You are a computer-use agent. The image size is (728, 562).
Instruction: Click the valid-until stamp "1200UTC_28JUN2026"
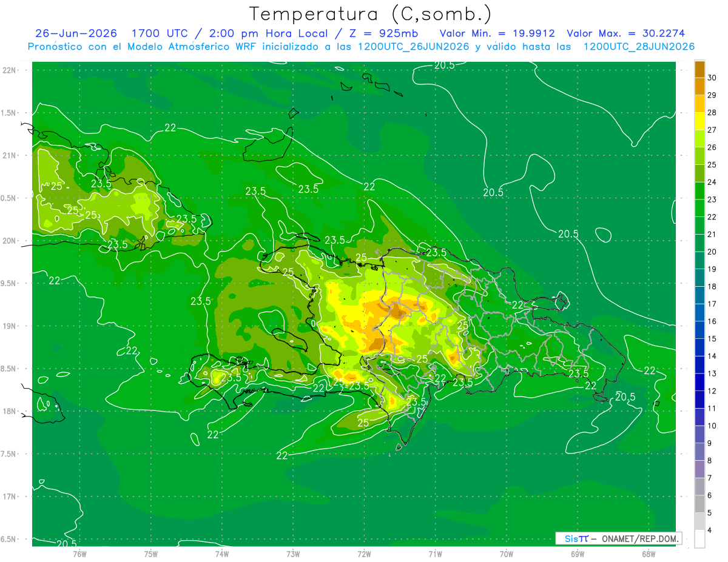point(639,46)
